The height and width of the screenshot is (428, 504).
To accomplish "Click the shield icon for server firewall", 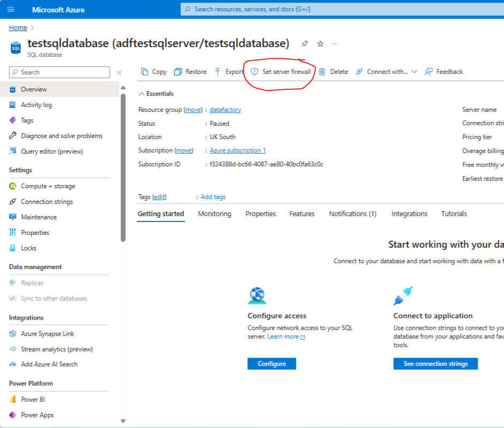I will (x=254, y=72).
